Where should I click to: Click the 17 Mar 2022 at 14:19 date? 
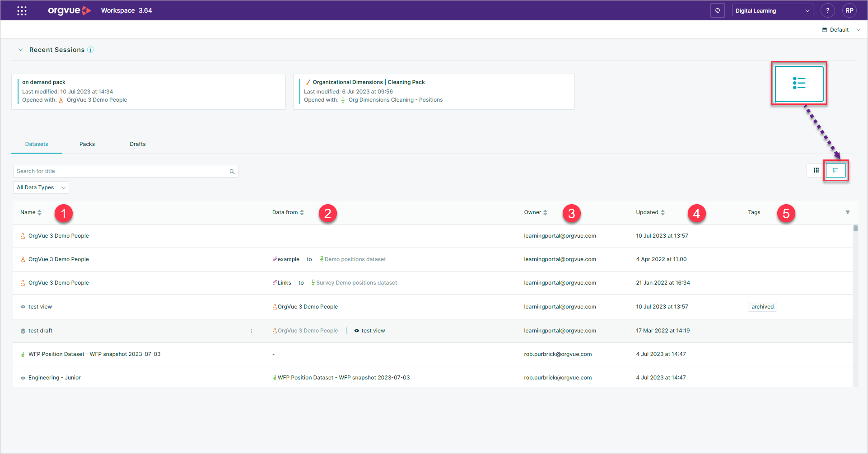tap(663, 331)
